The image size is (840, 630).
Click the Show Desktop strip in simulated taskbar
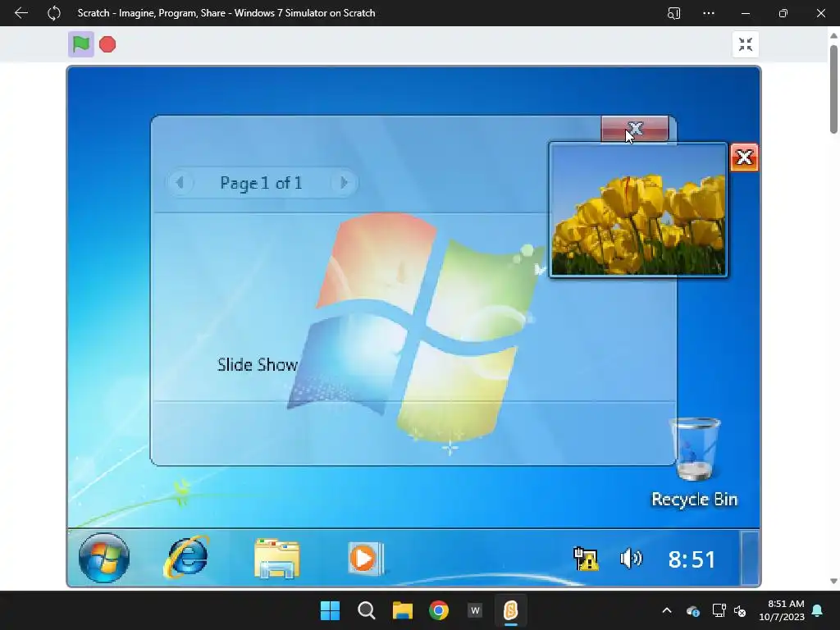click(x=750, y=558)
